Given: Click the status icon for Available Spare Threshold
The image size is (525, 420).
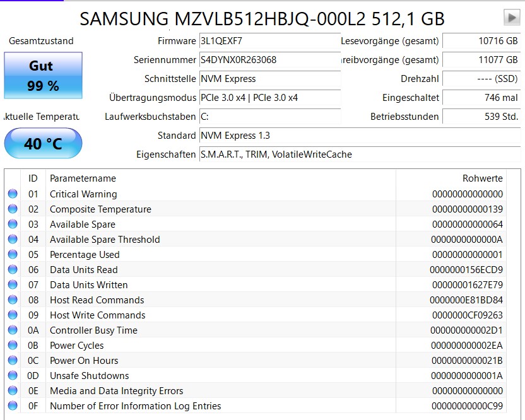Looking at the screenshot, I should pos(13,239).
